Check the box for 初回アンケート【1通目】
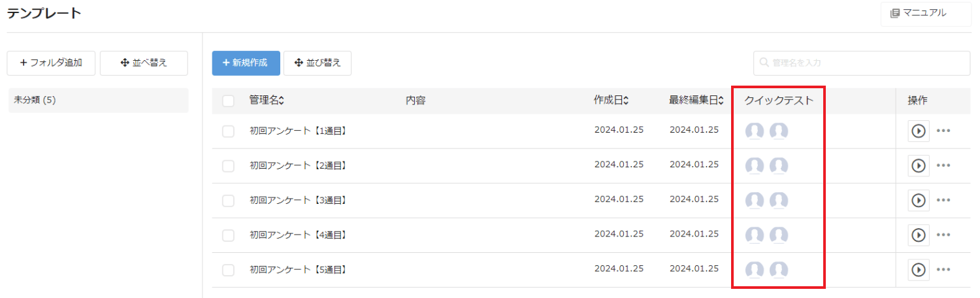Screen dimensions: 980x298 [x=228, y=131]
